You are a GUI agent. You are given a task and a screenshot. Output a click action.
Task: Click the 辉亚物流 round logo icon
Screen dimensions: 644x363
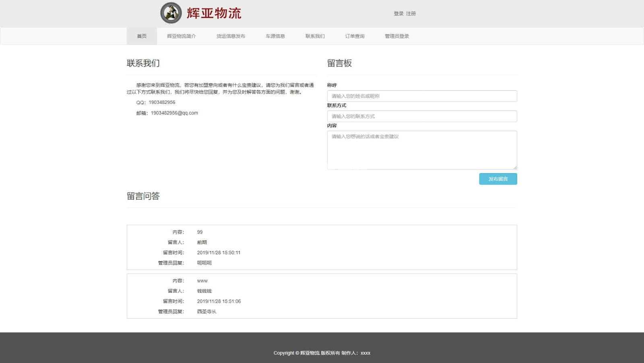171,13
